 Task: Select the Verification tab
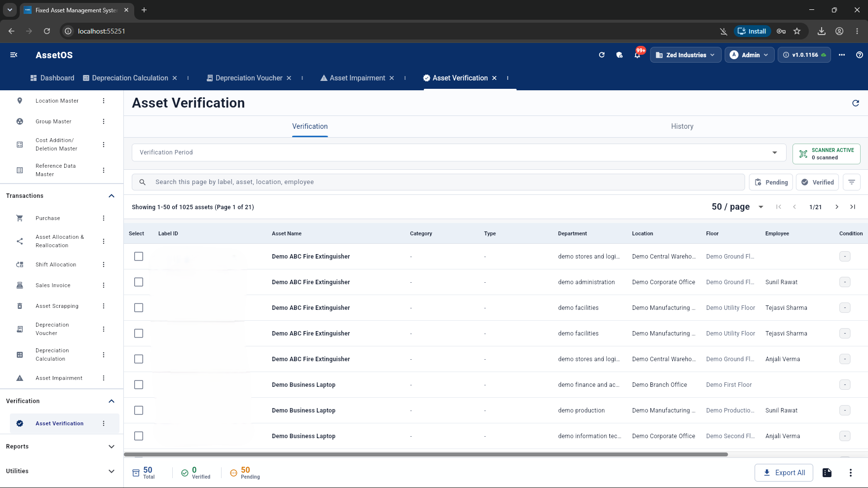310,126
